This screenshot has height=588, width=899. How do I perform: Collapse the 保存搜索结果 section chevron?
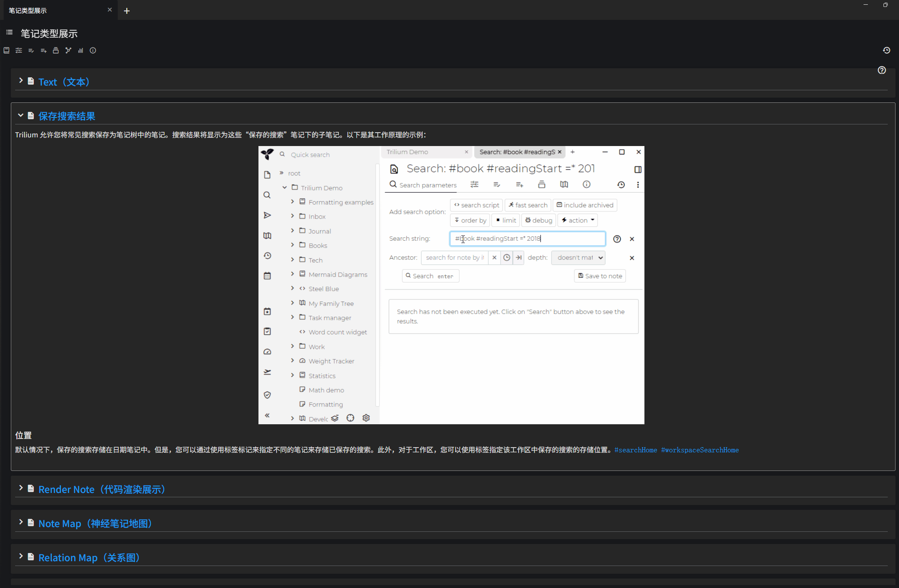(20, 115)
